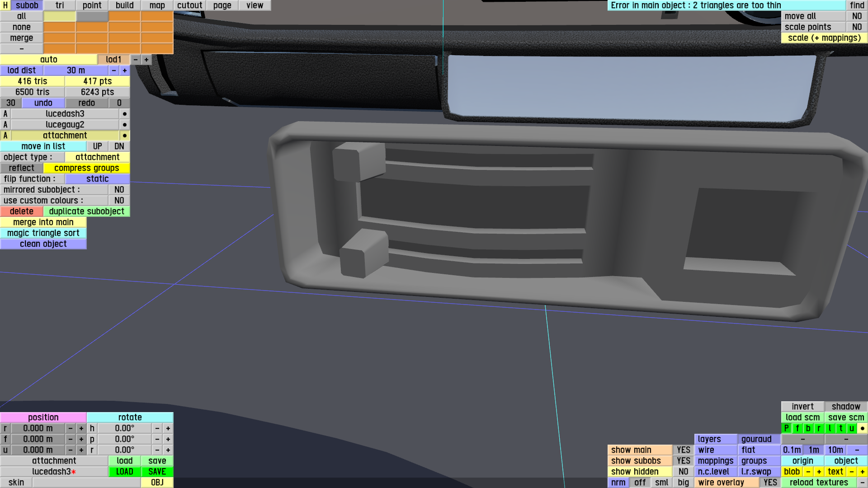Increase the LOD number with plus
The height and width of the screenshot is (488, 868).
coord(146,60)
